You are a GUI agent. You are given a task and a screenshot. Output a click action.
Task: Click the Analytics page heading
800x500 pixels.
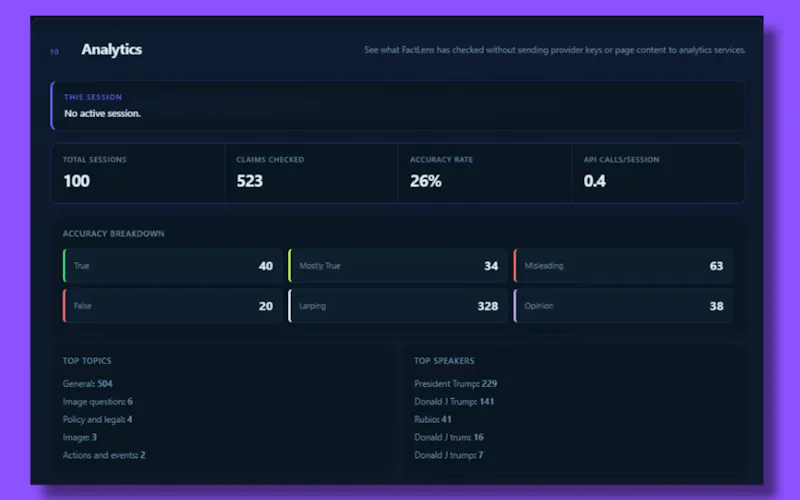click(x=111, y=49)
